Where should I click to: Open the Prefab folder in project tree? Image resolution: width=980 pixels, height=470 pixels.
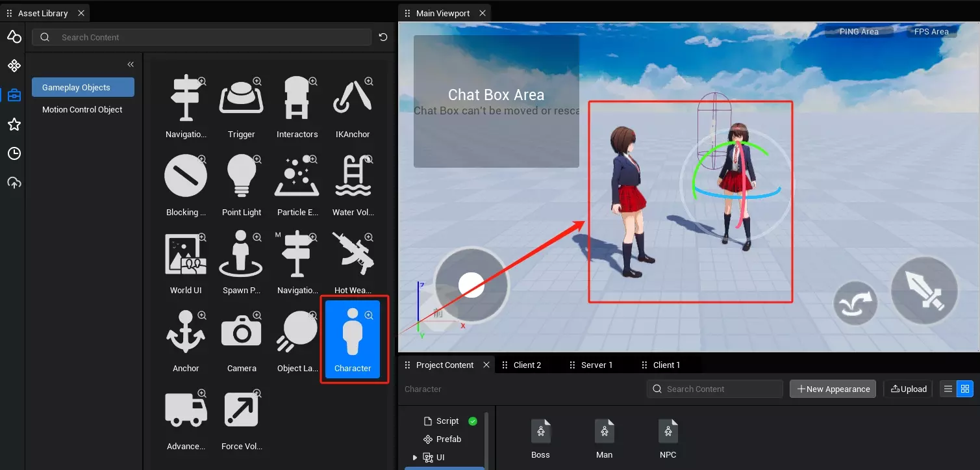coord(442,439)
